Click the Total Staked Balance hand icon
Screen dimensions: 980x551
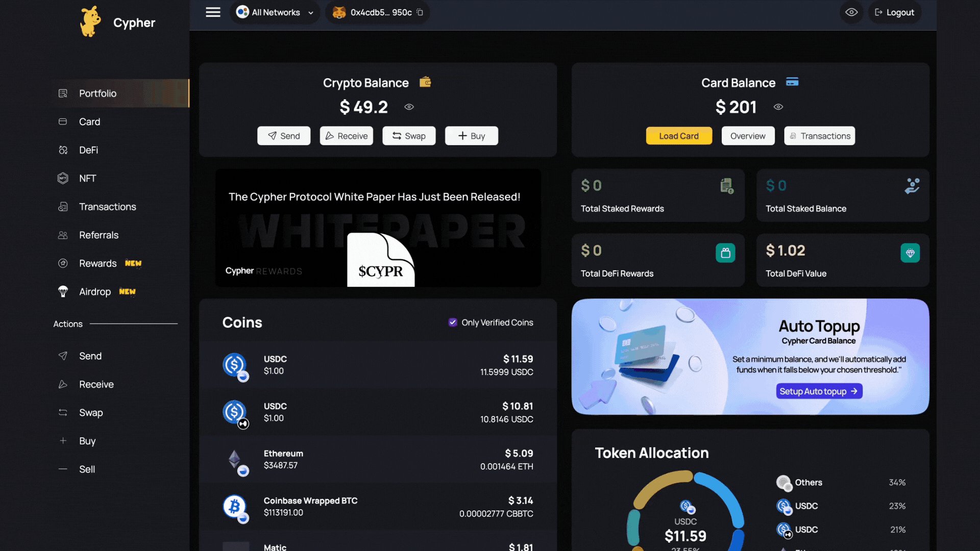click(912, 186)
